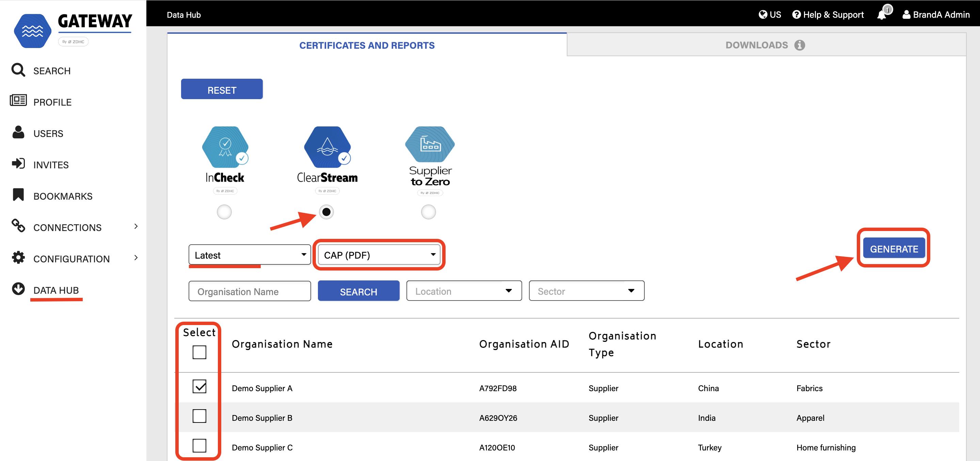Click the Search magnifier sidebar icon
Viewport: 980px width, 461px height.
tap(18, 71)
